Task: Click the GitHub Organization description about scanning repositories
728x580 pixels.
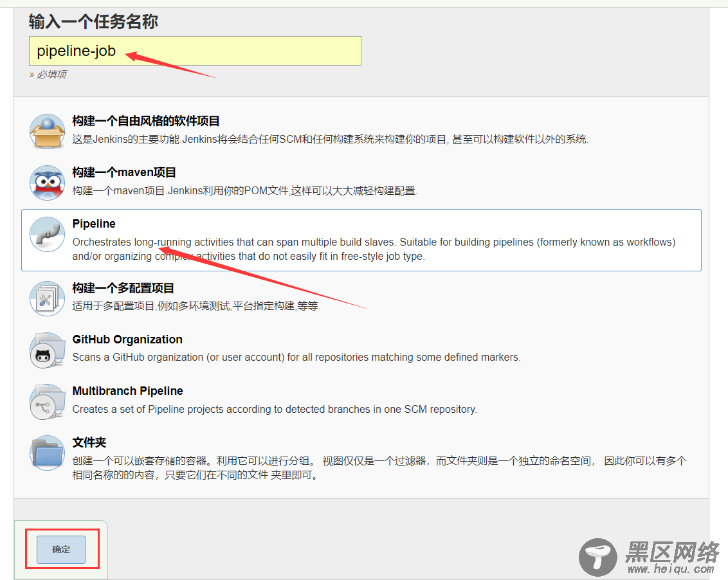Action: [296, 357]
